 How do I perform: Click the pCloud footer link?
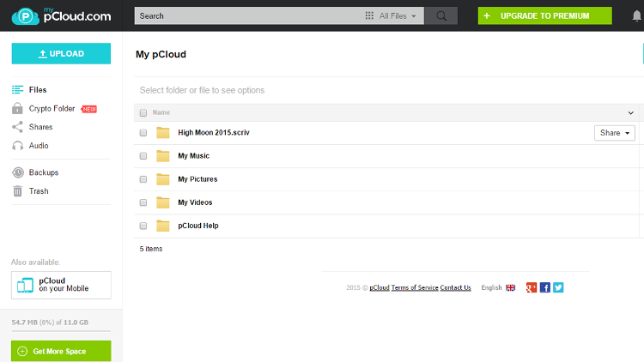[x=379, y=287]
